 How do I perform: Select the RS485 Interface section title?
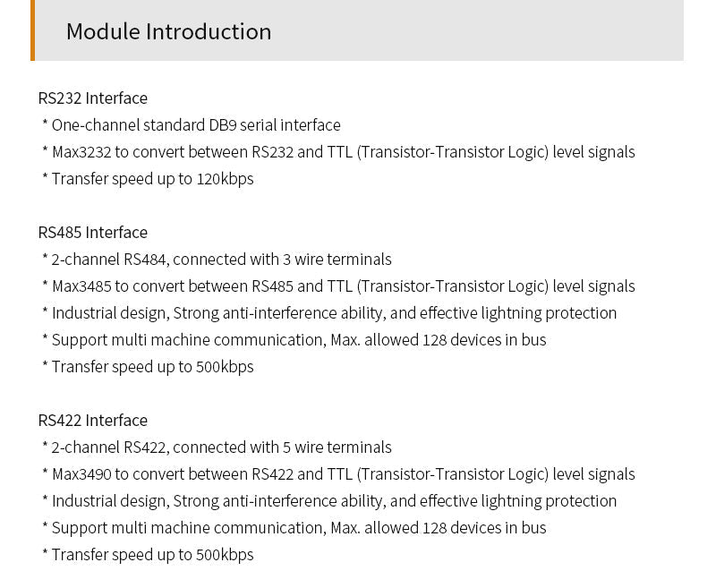(93, 232)
